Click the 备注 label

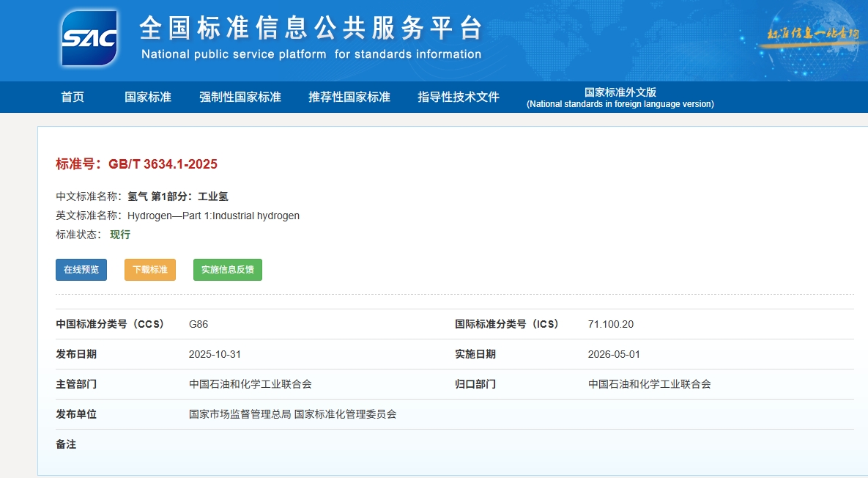pyautogui.click(x=66, y=444)
